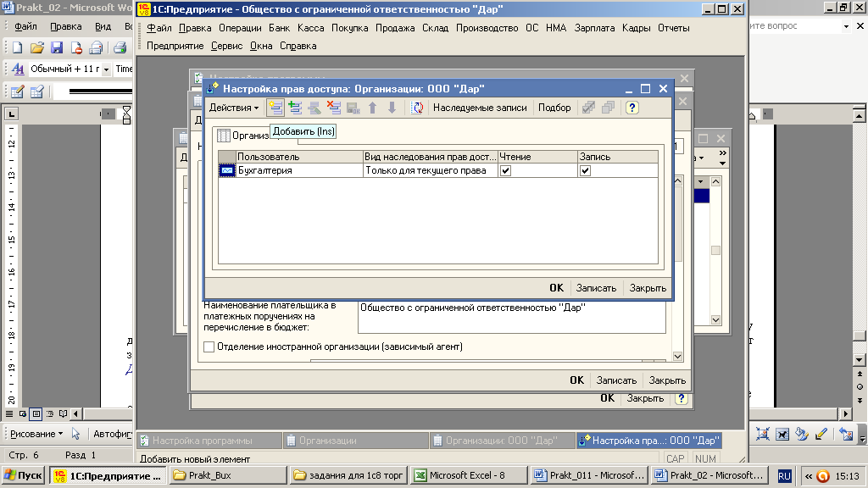
Task: Click the Format Picture paint bucket icon
Action: [802, 435]
